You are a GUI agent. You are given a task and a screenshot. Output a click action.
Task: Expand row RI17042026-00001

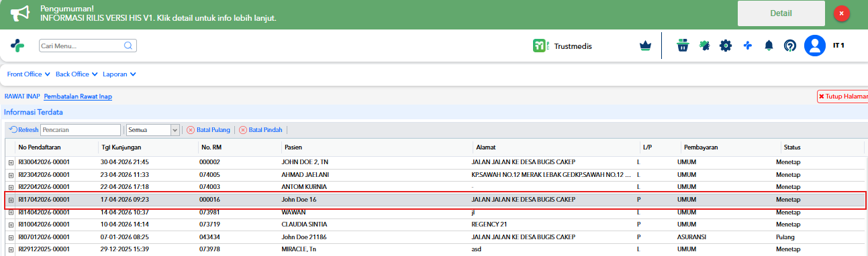11,200
